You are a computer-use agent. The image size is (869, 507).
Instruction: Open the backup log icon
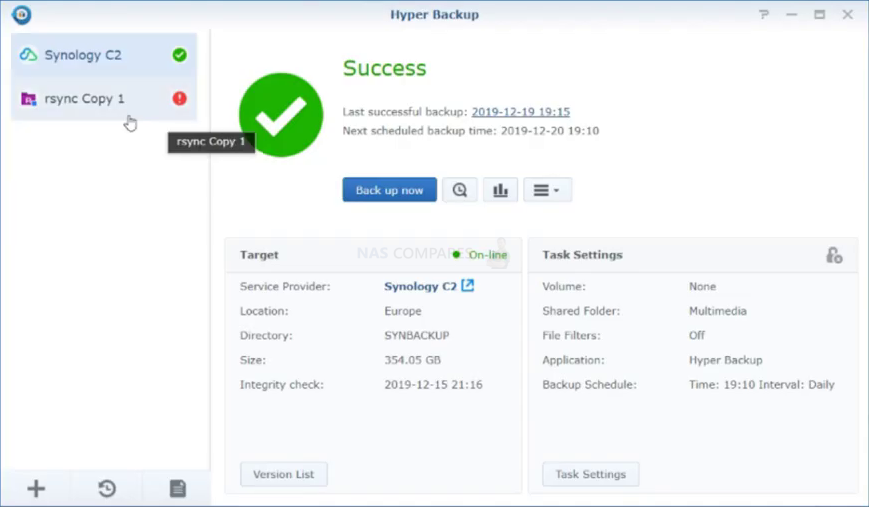click(177, 489)
